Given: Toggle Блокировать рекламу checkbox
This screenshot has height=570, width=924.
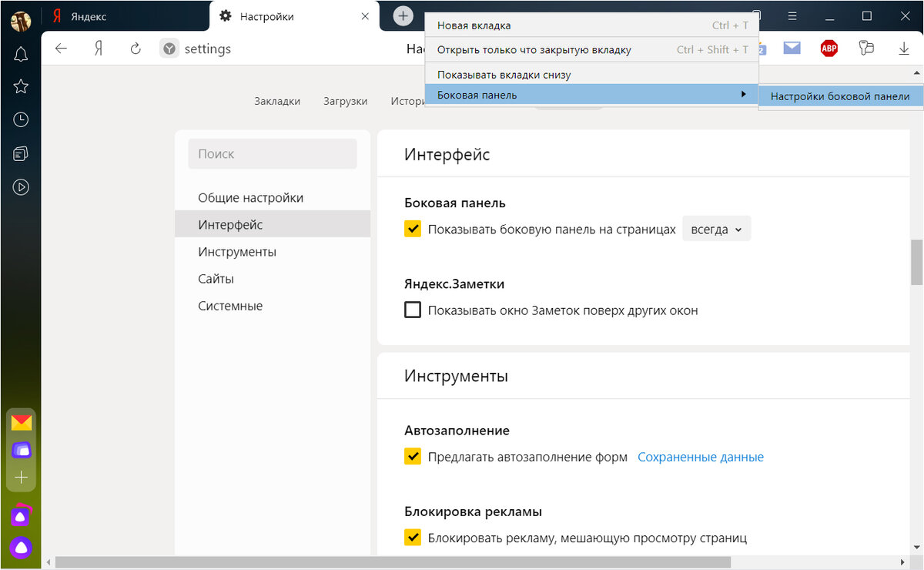Looking at the screenshot, I should (413, 538).
